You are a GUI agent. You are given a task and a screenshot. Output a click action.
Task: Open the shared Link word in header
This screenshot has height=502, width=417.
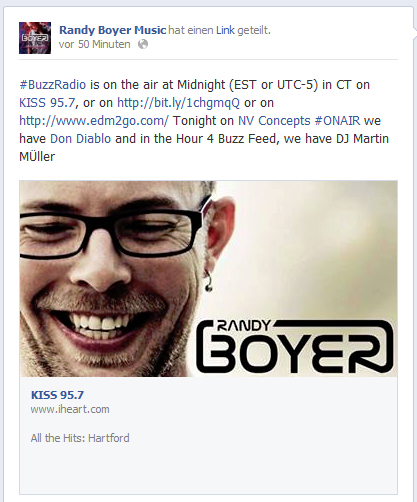tap(226, 30)
